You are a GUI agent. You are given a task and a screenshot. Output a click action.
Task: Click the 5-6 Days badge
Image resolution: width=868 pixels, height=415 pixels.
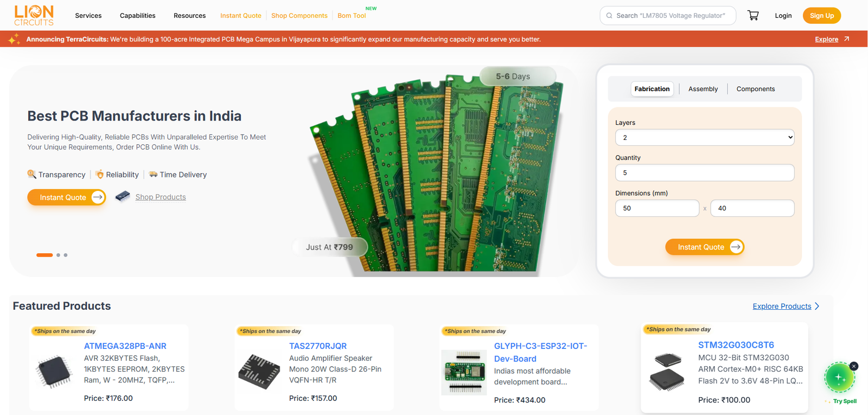click(x=518, y=76)
